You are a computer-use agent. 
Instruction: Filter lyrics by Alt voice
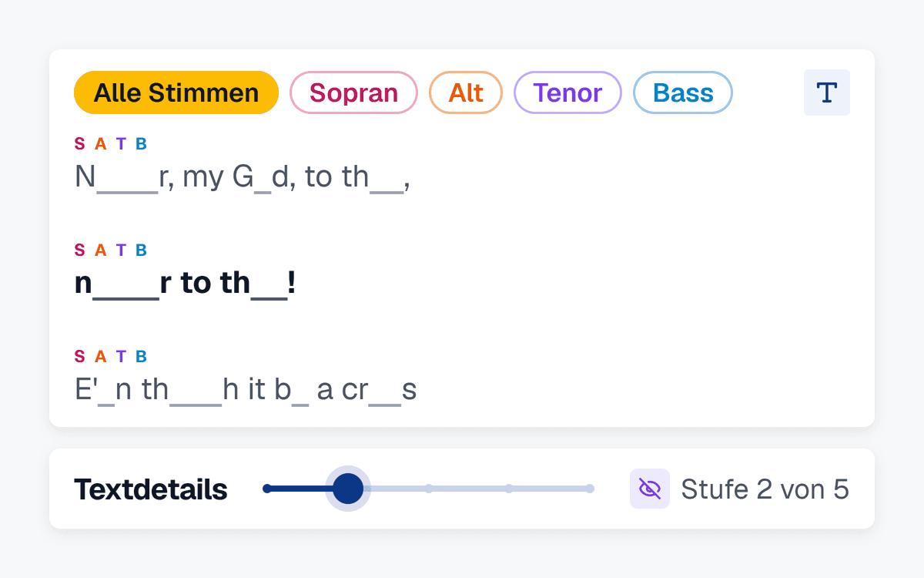[x=466, y=92]
